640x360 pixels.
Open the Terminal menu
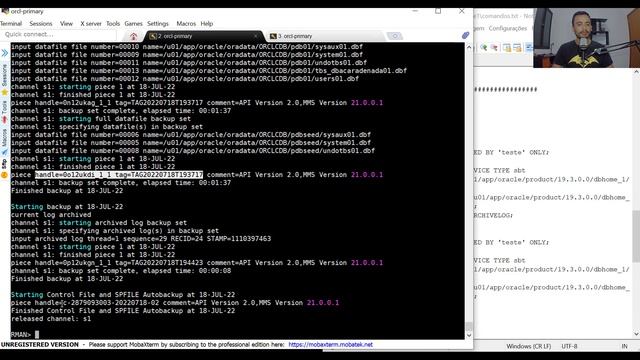(x=11, y=24)
